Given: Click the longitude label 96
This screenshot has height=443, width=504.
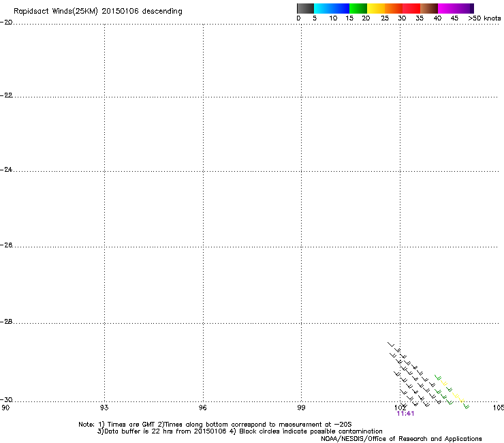Looking at the screenshot, I should point(203,408).
